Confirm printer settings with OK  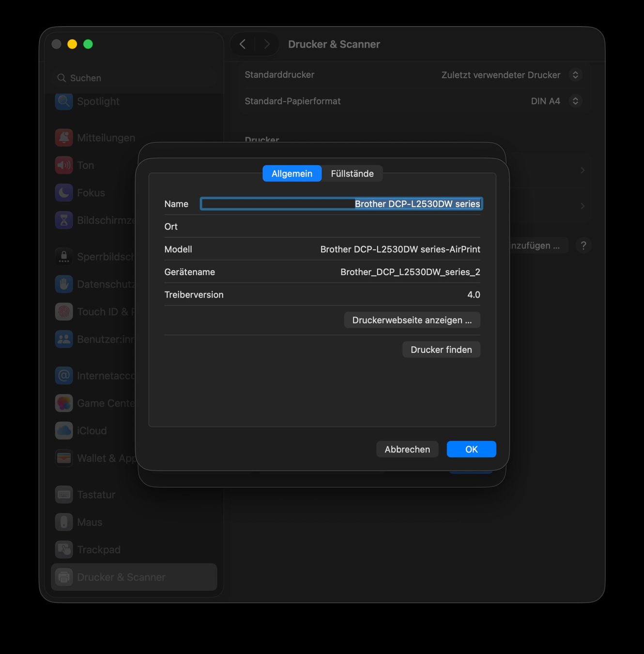point(472,449)
